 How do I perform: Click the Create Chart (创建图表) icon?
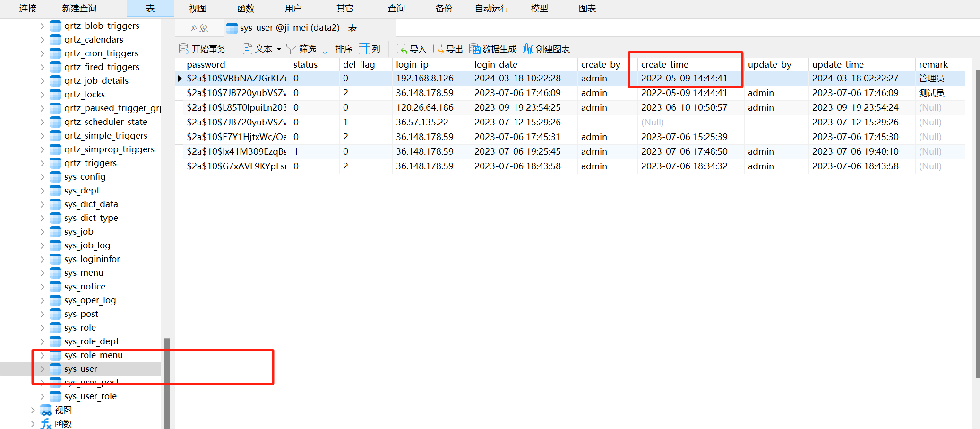coord(528,49)
